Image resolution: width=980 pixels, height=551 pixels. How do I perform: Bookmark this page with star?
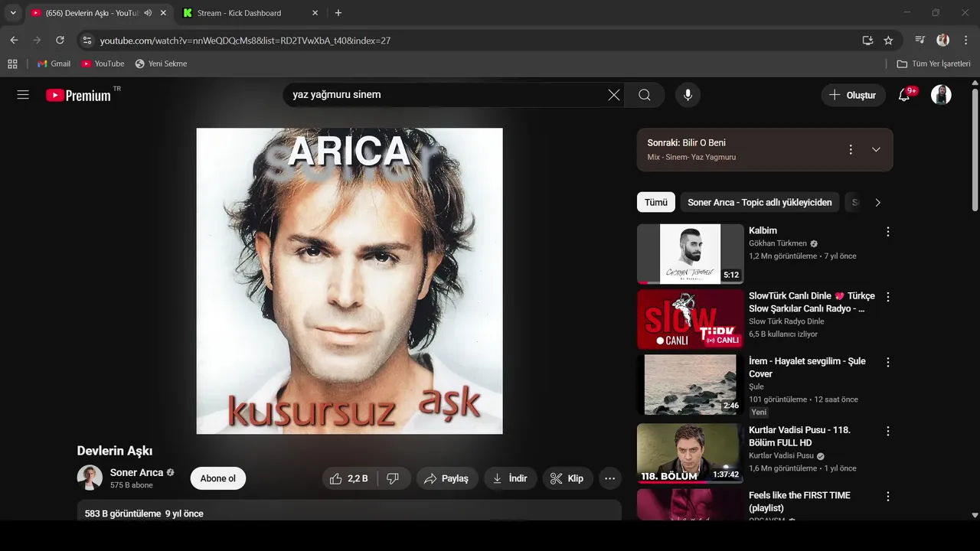[x=888, y=41]
